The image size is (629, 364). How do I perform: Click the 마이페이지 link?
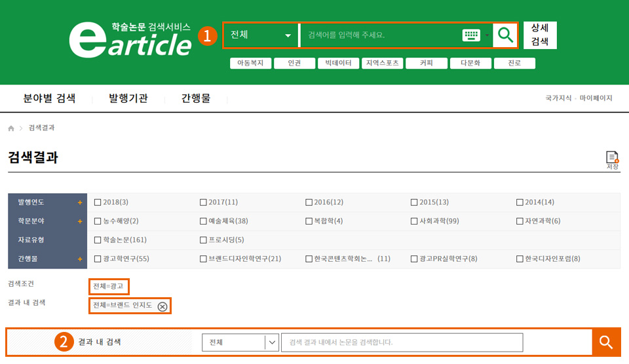596,98
